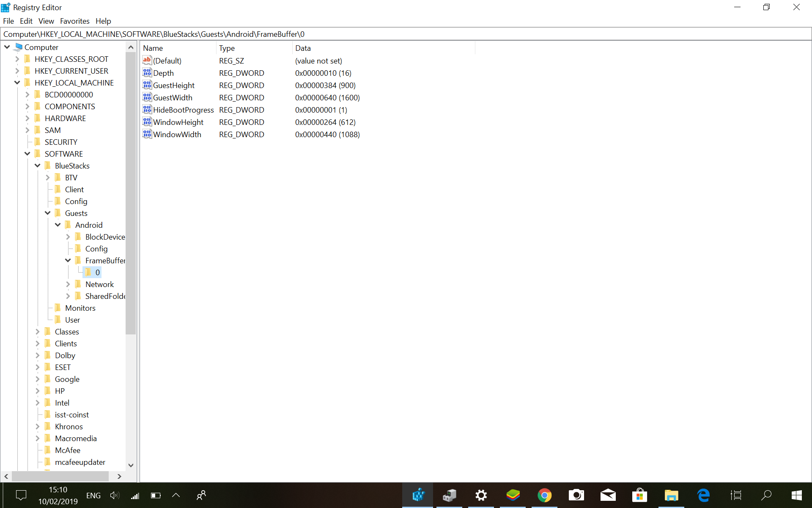Collapse the SOFTWARE key
The image size is (812, 508).
(27, 154)
